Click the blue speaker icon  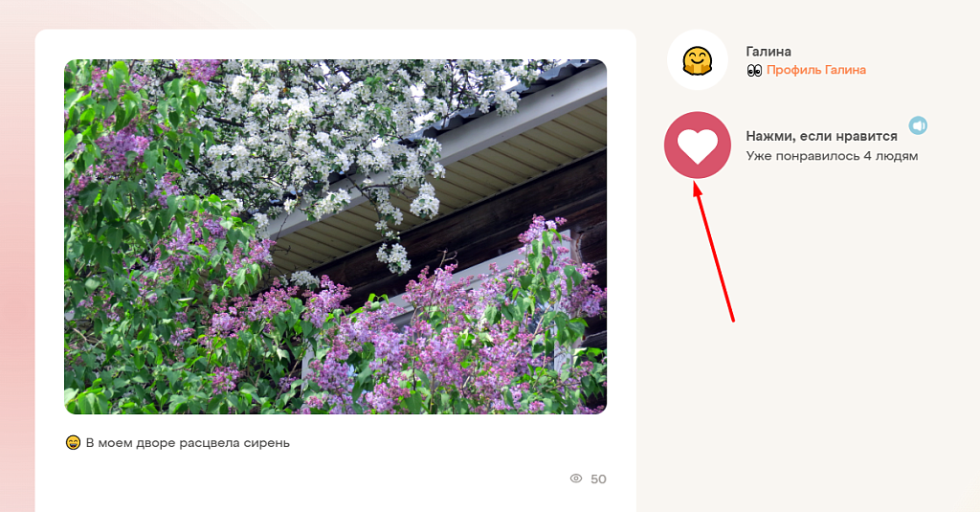[x=918, y=125]
